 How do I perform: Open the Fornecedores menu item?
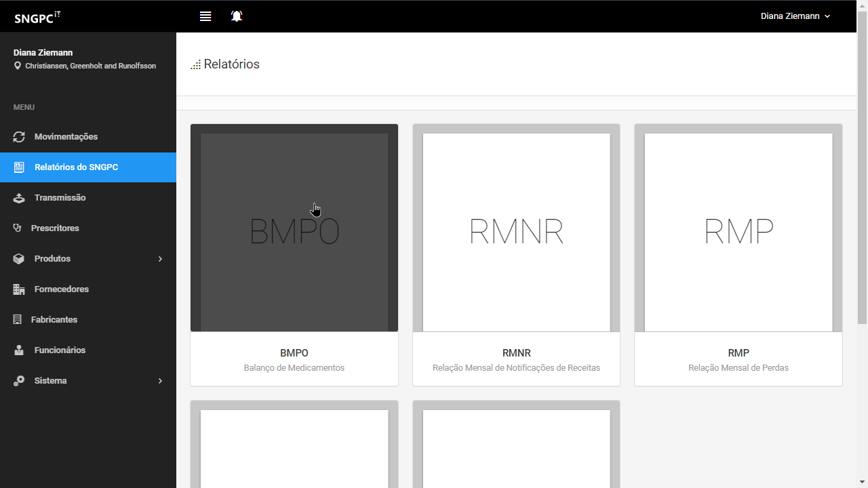(x=88, y=289)
